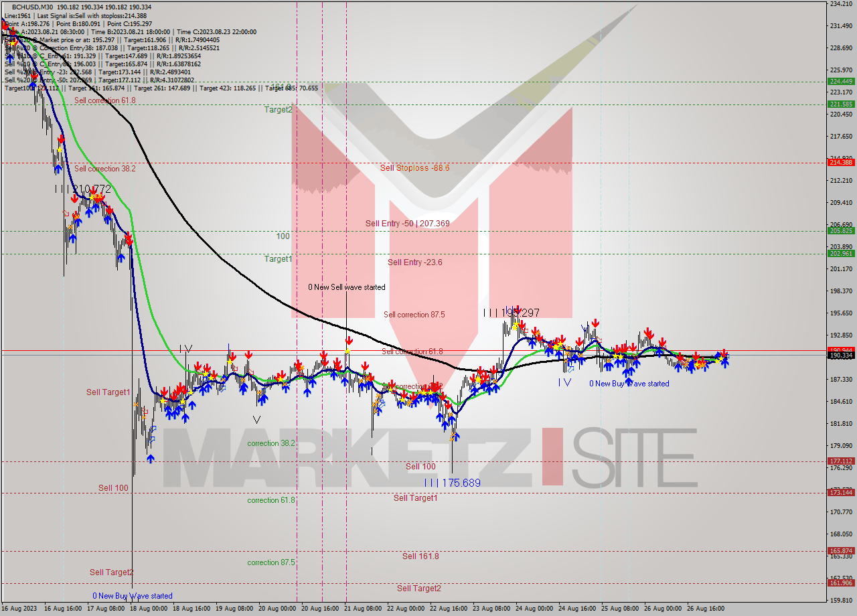Click the red 161.906 price tag
This screenshot has height=616, width=857.
pyautogui.click(x=841, y=583)
